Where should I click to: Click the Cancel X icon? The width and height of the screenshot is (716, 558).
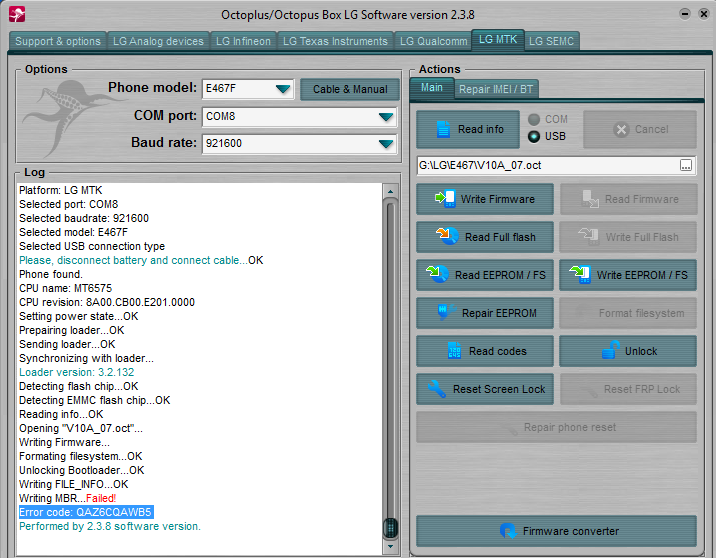tap(621, 130)
